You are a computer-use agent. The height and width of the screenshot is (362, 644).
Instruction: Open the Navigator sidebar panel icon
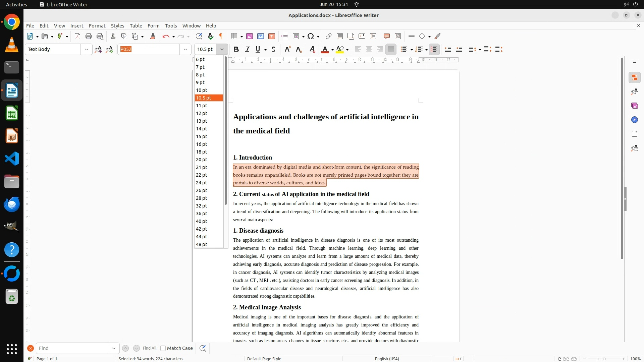pos(634,120)
